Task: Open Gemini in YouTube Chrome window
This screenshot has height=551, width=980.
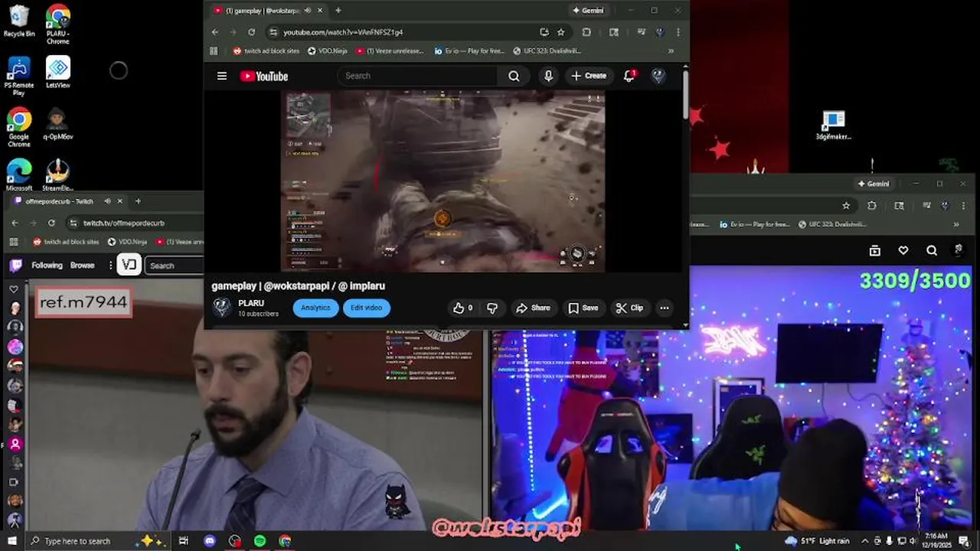Action: (x=588, y=11)
